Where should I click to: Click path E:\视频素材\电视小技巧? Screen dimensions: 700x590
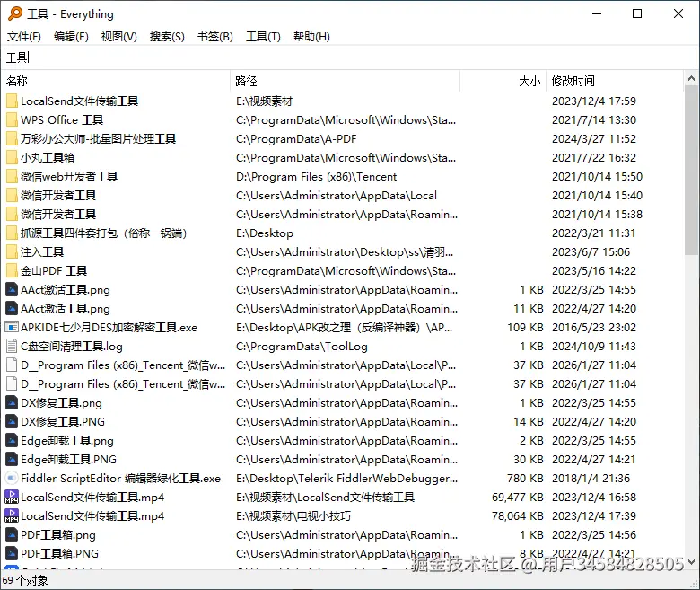[x=293, y=515]
